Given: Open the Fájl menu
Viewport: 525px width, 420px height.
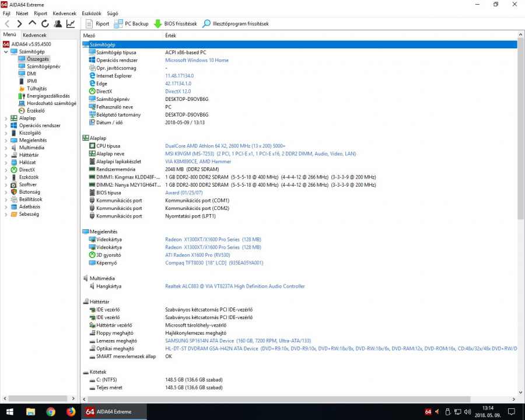Looking at the screenshot, I should (x=6, y=13).
